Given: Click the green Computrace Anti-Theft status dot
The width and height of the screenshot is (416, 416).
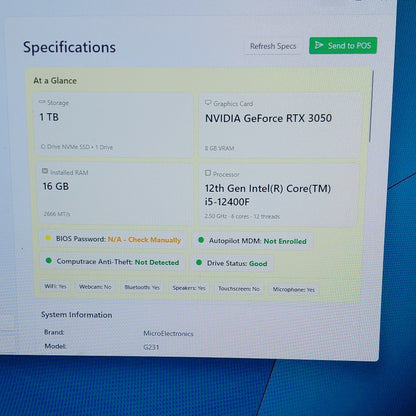Looking at the screenshot, I should coord(49,260).
